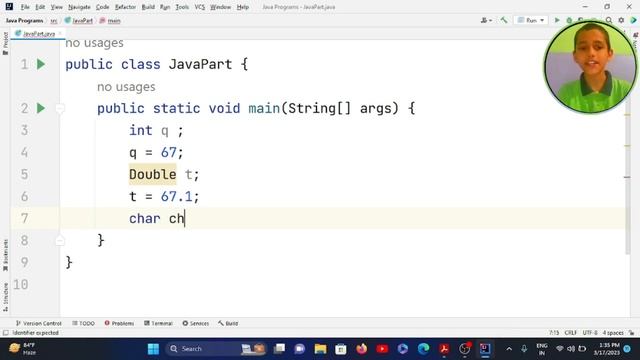Open Firefox from taskbar

[362, 349]
